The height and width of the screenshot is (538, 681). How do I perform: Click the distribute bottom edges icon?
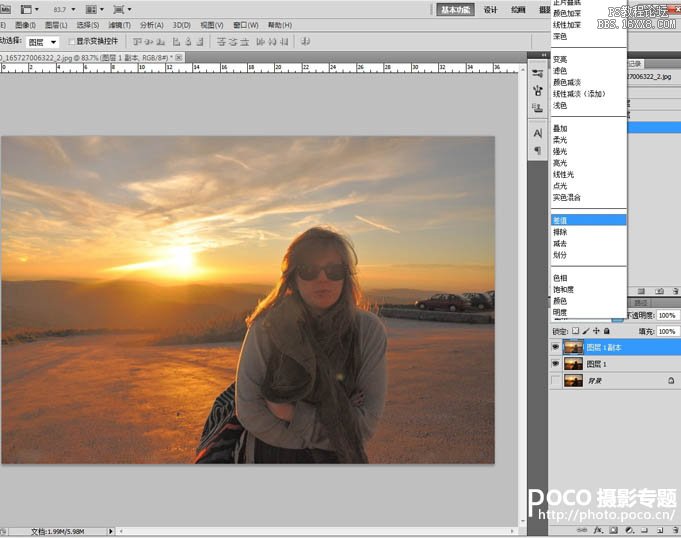click(x=245, y=42)
